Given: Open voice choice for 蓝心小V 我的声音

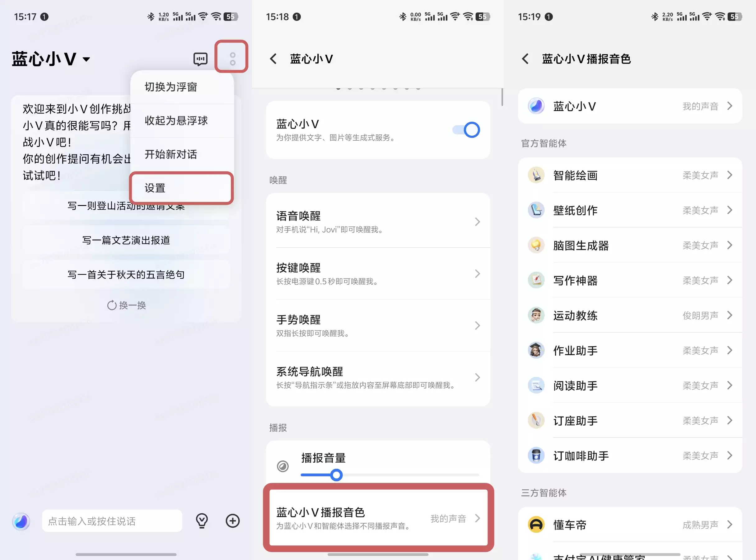Looking at the screenshot, I should click(x=630, y=106).
